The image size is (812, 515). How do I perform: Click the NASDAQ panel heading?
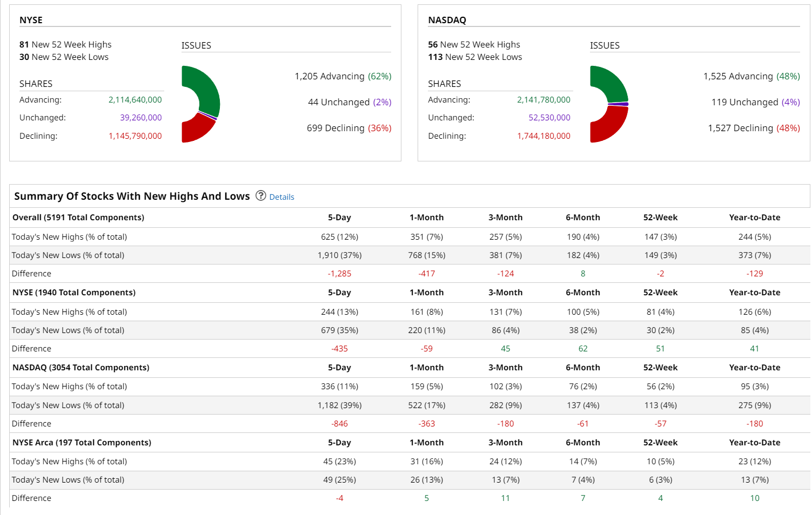(x=447, y=20)
